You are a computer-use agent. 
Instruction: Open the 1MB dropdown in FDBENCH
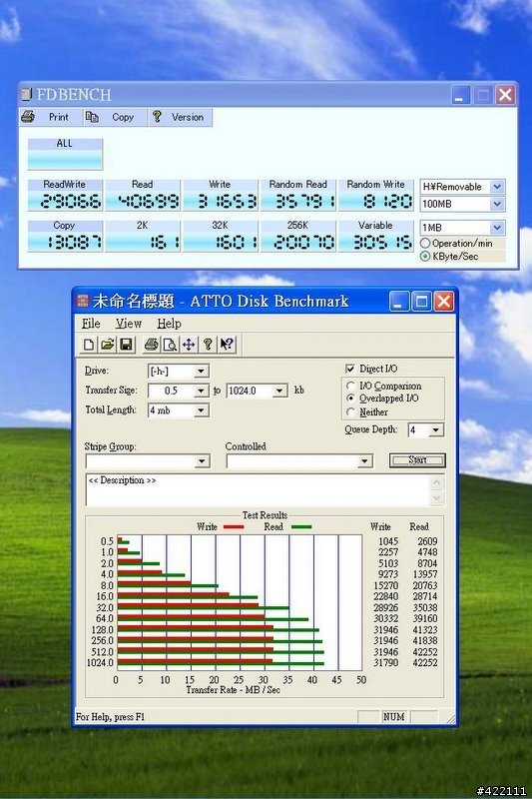pos(497,228)
